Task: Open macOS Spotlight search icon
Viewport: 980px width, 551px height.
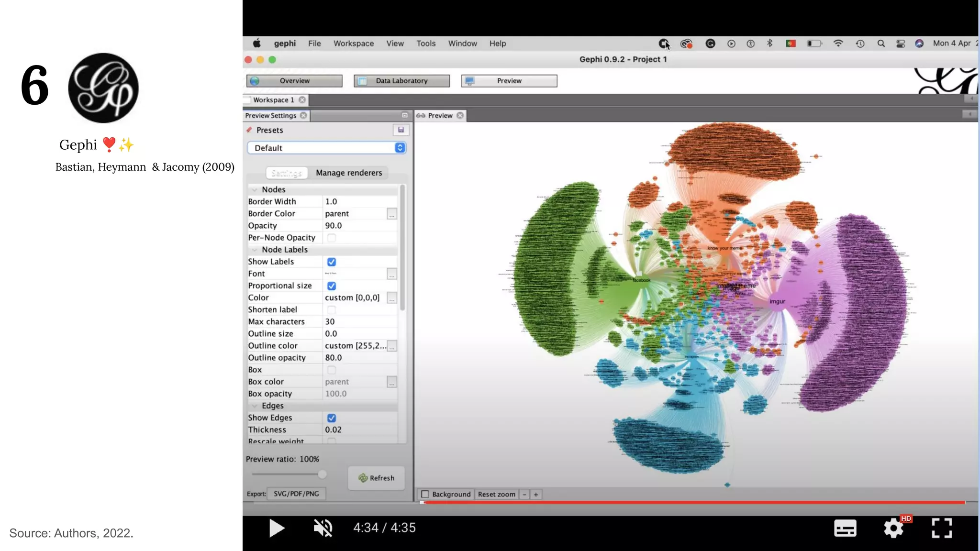Action: [881, 44]
